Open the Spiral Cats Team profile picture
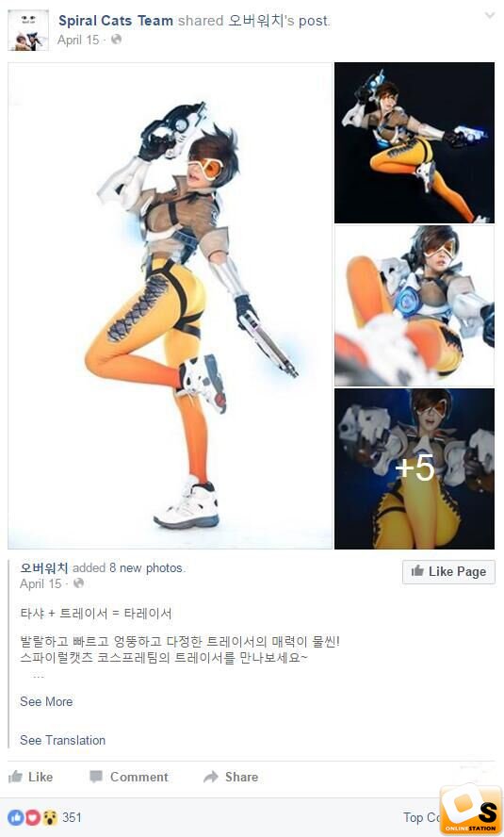504x837 pixels. (28, 30)
